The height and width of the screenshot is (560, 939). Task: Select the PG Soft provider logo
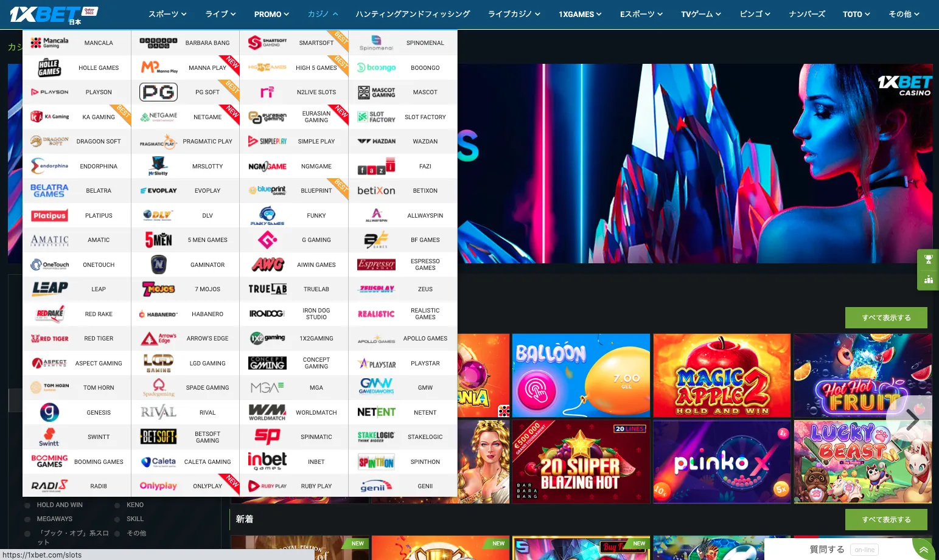158,92
